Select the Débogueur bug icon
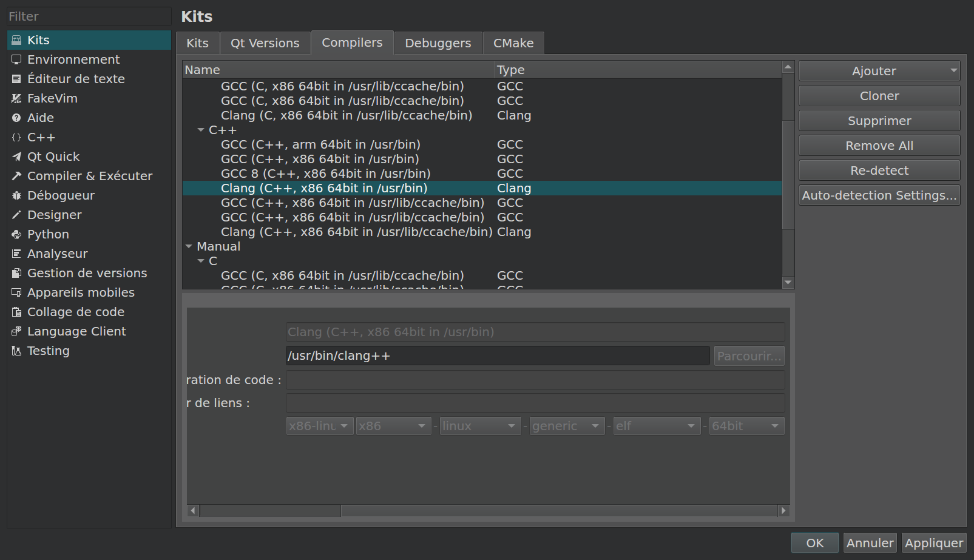The image size is (974, 560). pos(16,195)
